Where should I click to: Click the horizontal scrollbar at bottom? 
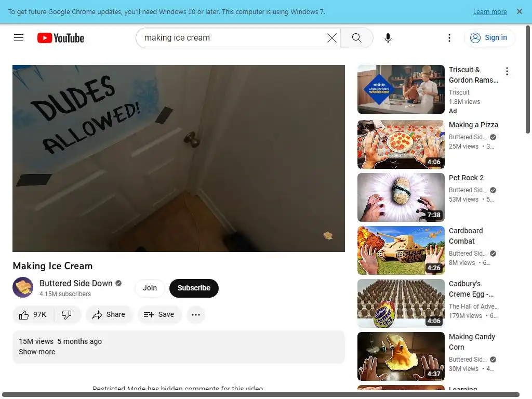pyautogui.click(x=261, y=395)
